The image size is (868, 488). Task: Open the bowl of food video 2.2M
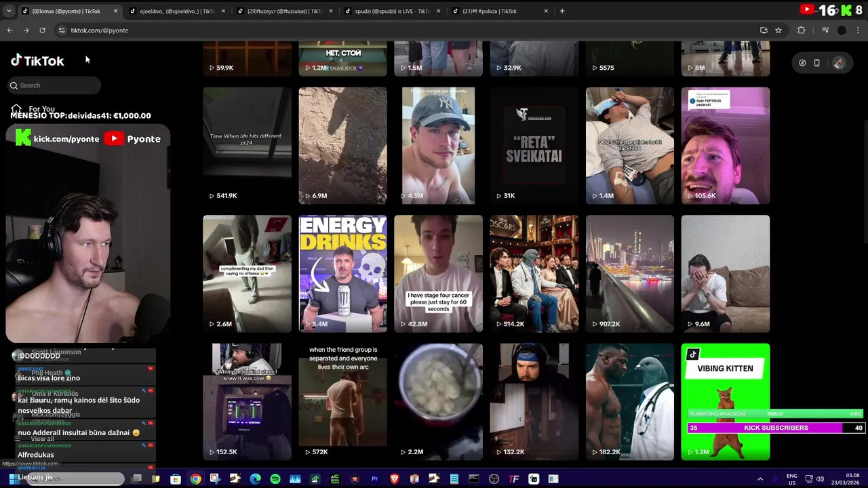point(439,402)
